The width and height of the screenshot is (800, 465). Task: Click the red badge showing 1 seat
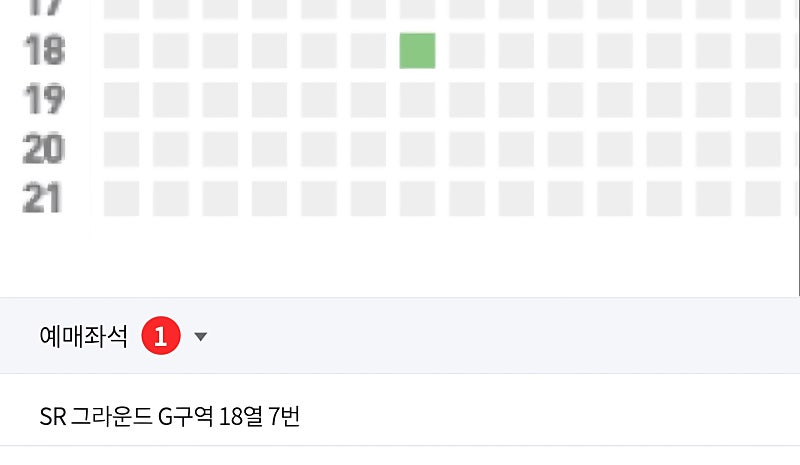point(160,336)
